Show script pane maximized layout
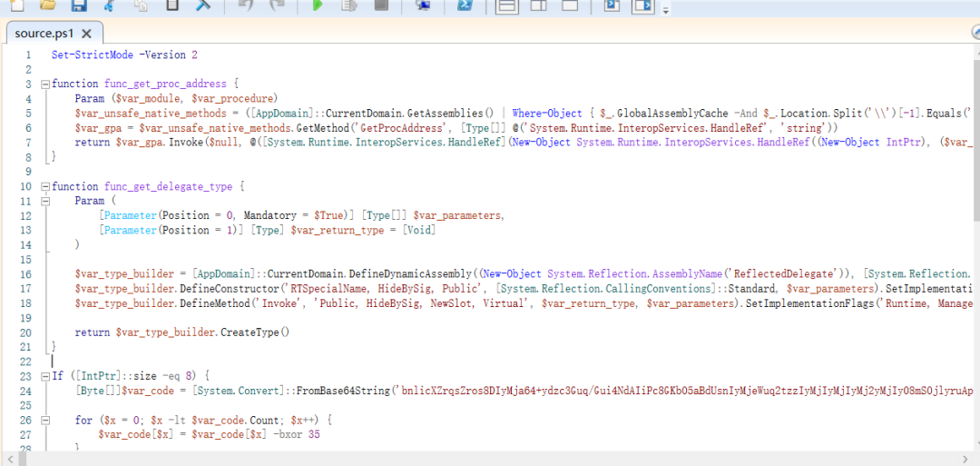 (x=569, y=5)
